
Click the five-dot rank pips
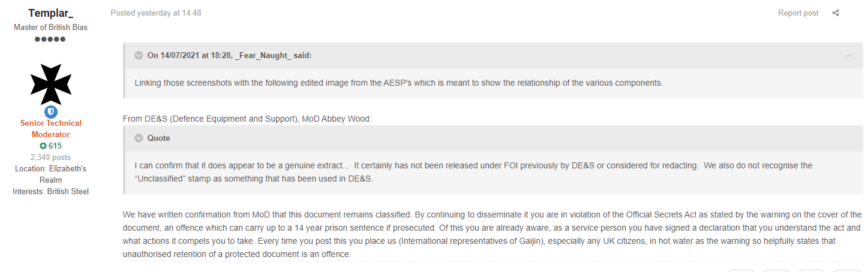(x=50, y=40)
